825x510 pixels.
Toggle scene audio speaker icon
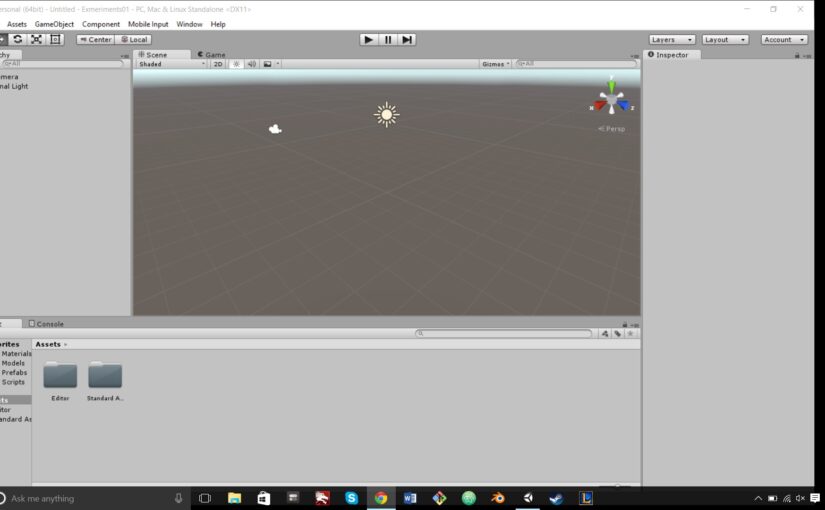click(x=252, y=64)
